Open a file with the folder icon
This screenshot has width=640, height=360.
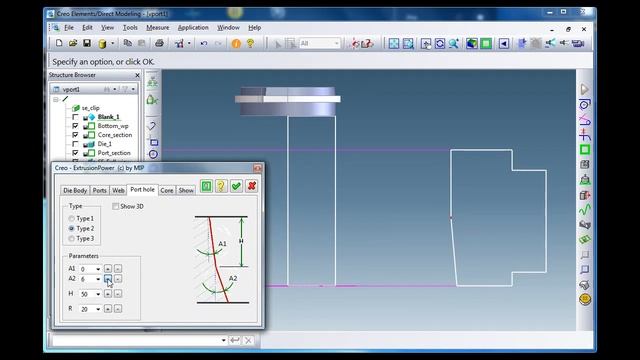pos(73,43)
